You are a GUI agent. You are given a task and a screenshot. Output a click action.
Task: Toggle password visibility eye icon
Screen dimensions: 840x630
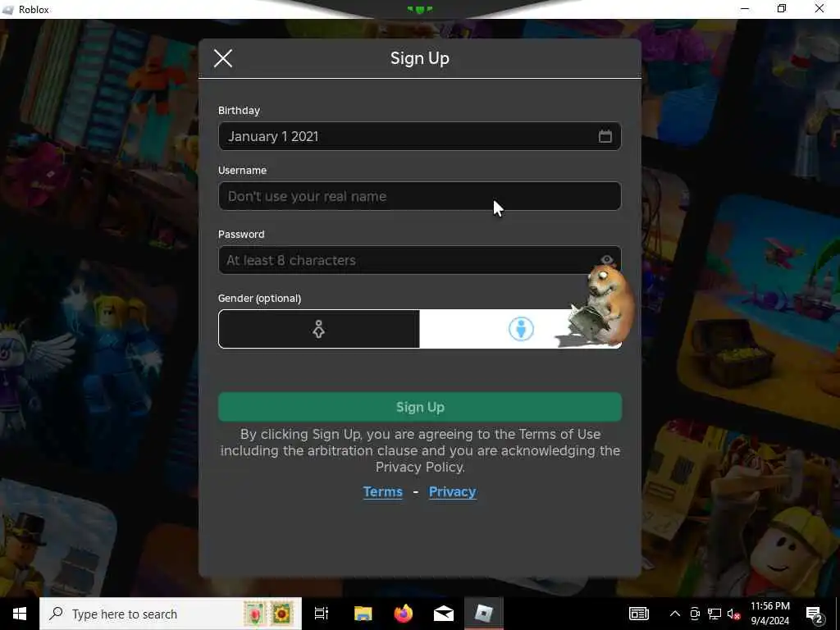[607, 260]
